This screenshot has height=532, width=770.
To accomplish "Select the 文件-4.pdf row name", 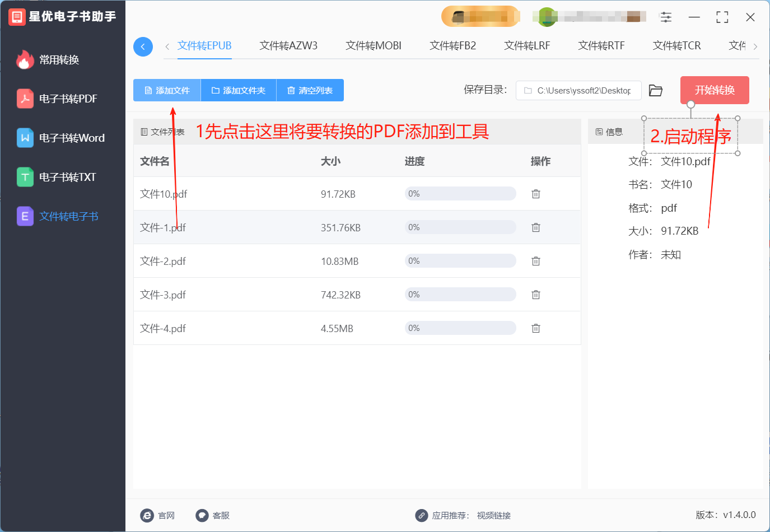I will [162, 328].
